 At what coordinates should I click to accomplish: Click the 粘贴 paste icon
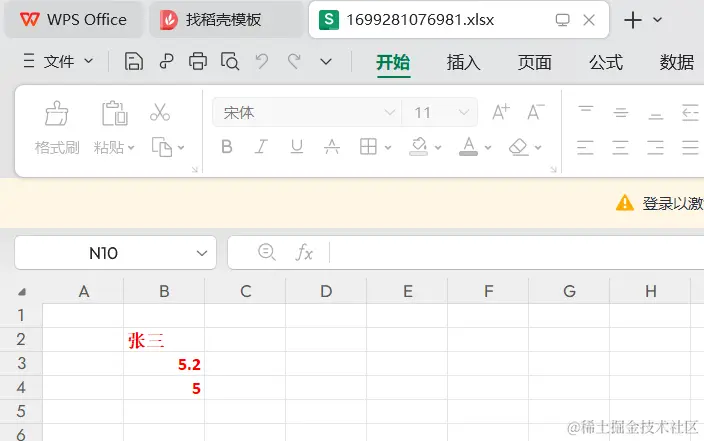[114, 113]
